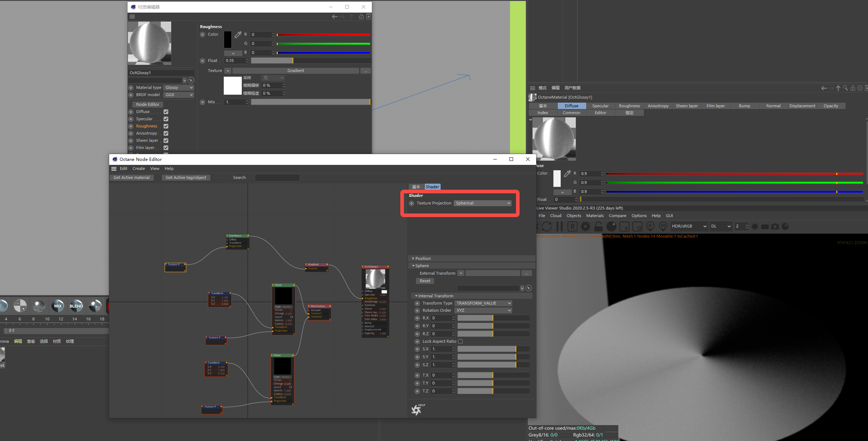Click the Get Active material button
The height and width of the screenshot is (441, 868).
point(132,177)
